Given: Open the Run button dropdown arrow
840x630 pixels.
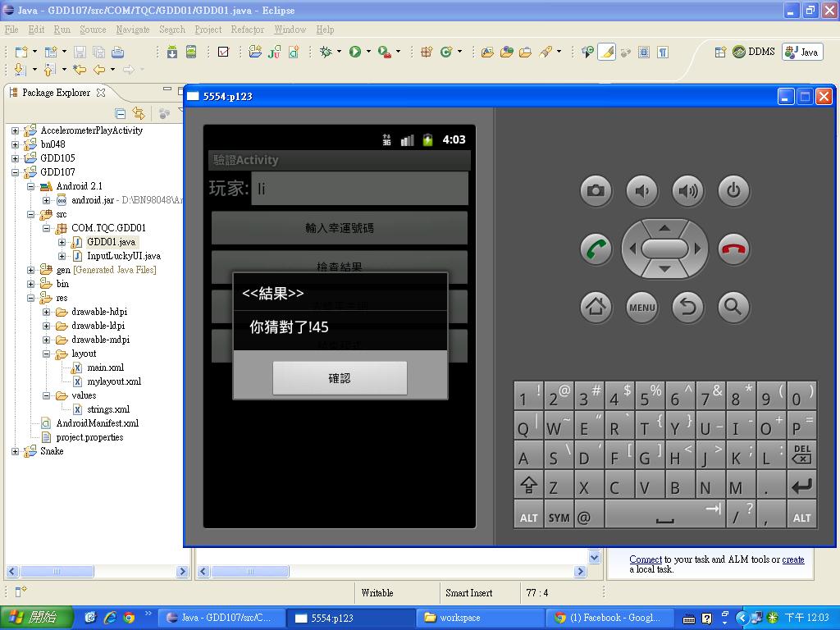Looking at the screenshot, I should tap(368, 52).
